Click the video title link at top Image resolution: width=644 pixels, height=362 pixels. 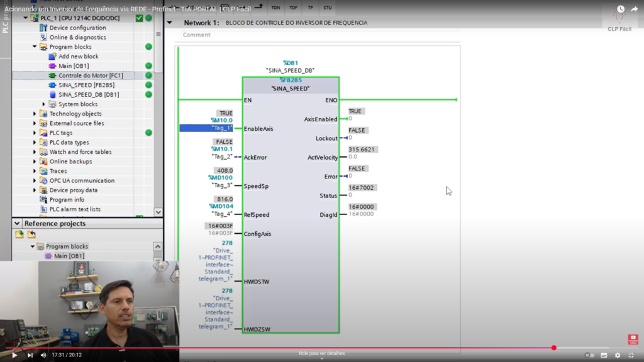pyautogui.click(x=127, y=9)
